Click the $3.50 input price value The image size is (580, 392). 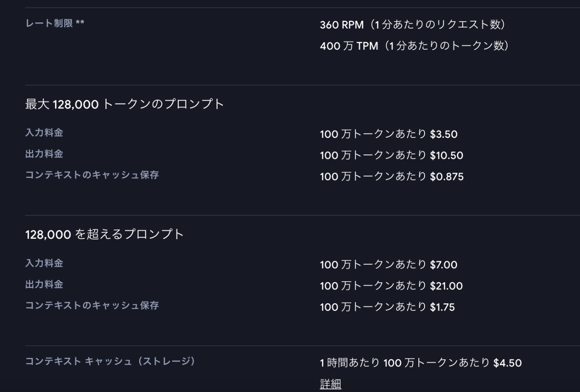click(x=444, y=134)
